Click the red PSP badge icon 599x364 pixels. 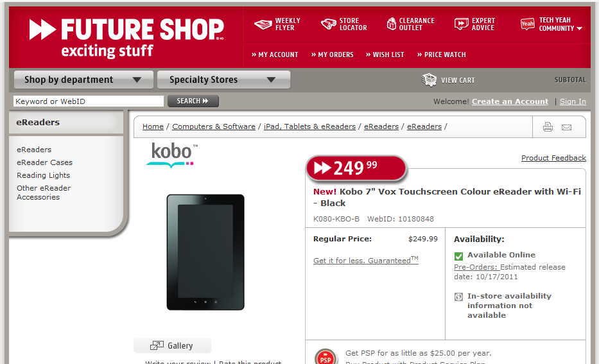coord(326,358)
